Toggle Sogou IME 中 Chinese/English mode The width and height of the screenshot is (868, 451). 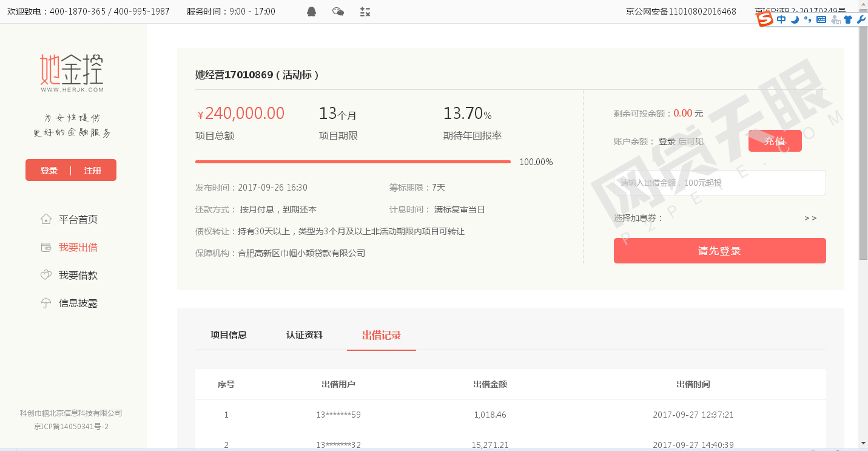tap(781, 19)
